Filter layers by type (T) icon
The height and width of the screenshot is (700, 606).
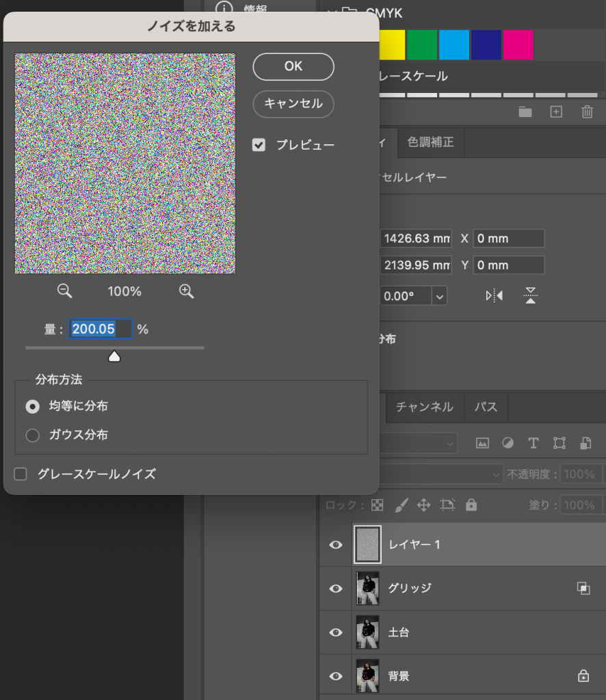tap(533, 443)
